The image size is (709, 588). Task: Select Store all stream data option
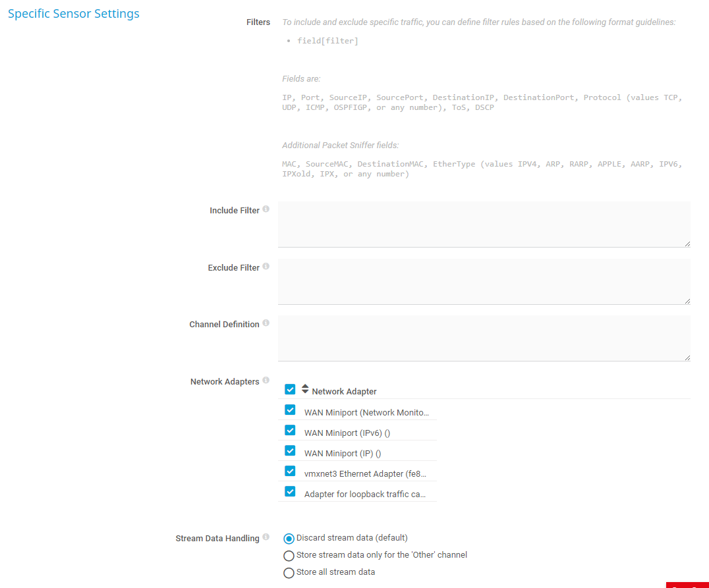tap(289, 573)
